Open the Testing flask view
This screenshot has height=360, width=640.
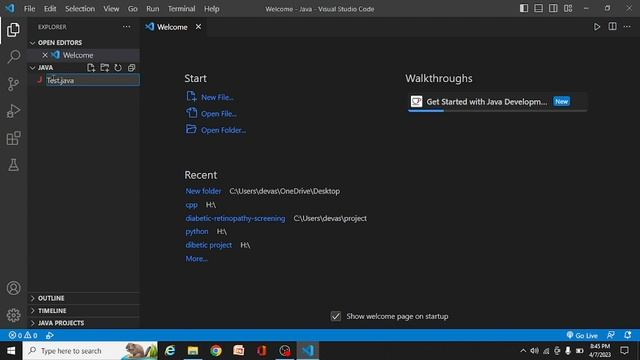[13, 165]
